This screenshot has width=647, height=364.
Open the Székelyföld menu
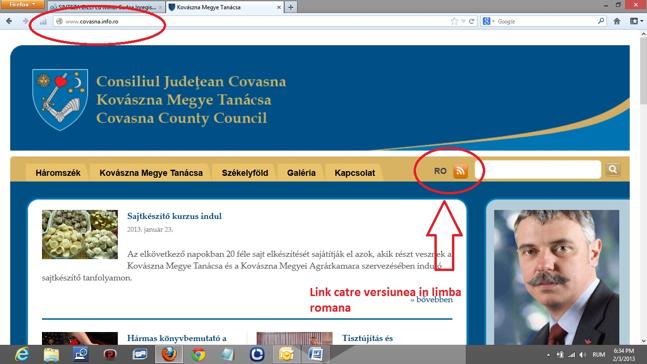[x=245, y=173]
